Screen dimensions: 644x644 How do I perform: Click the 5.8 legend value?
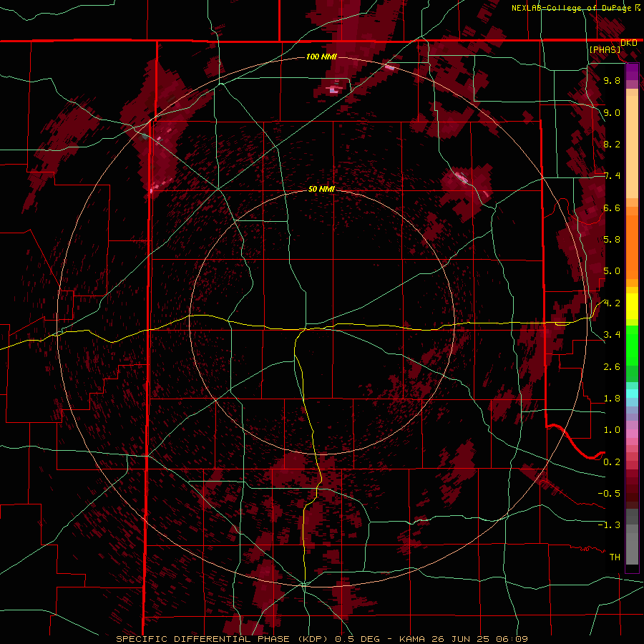[612, 240]
